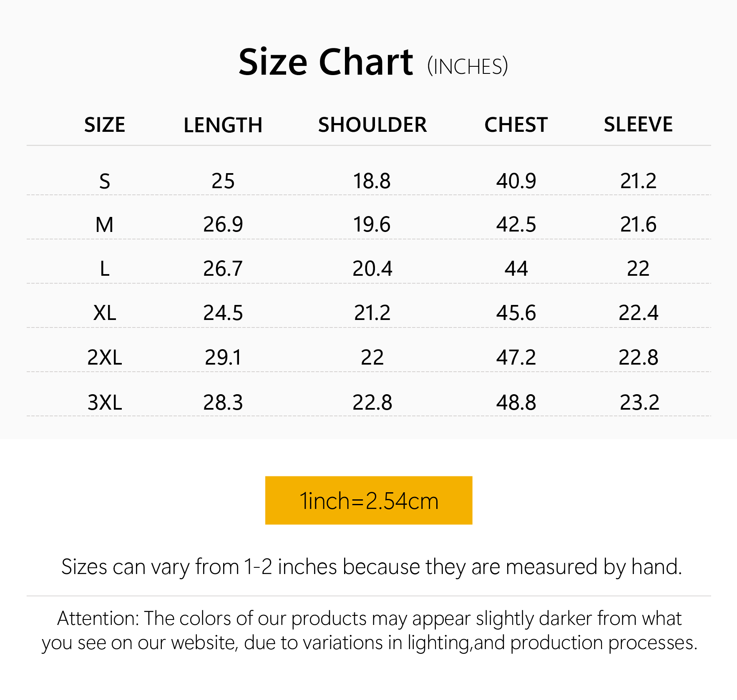The width and height of the screenshot is (737, 700).
Task: Select the yellow 1inch=2.54cm banner
Action: [369, 500]
